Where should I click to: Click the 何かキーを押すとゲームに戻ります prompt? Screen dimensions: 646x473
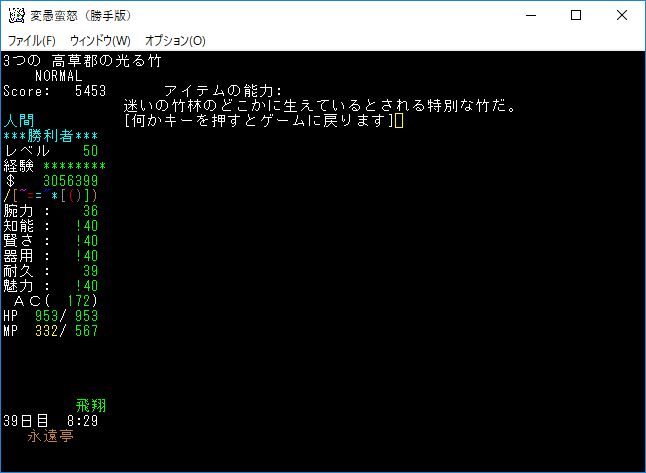click(x=258, y=121)
